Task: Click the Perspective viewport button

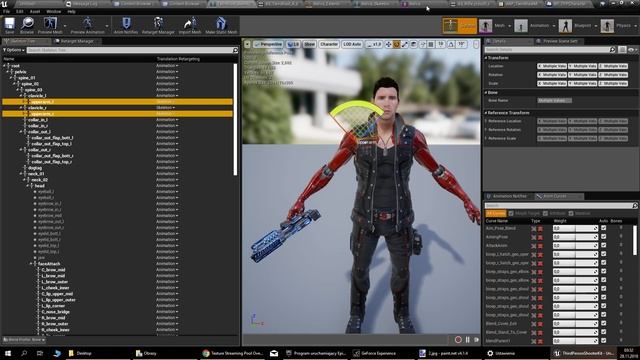Action: 268,44
